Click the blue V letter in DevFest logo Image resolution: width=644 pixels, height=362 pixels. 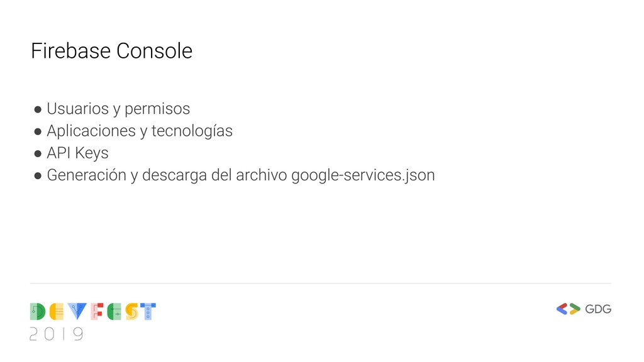coord(77,312)
